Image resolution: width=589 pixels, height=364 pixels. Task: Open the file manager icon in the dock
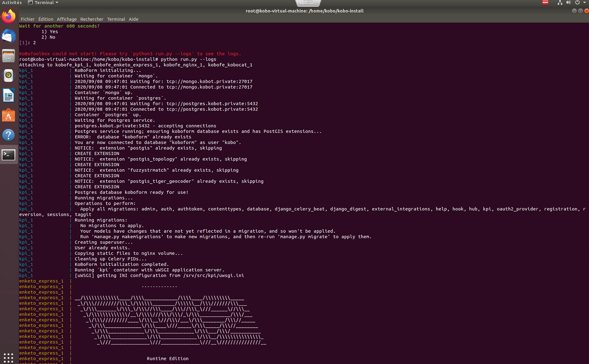[x=9, y=56]
